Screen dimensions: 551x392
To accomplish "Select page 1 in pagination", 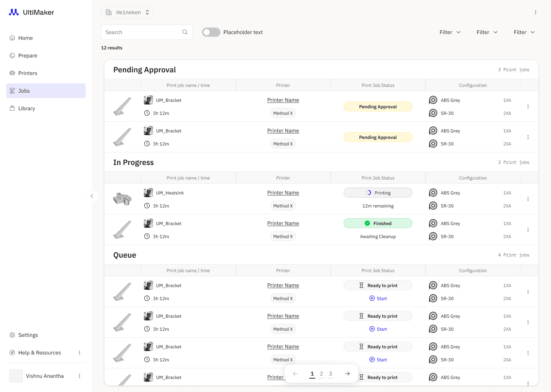I will click(x=312, y=374).
